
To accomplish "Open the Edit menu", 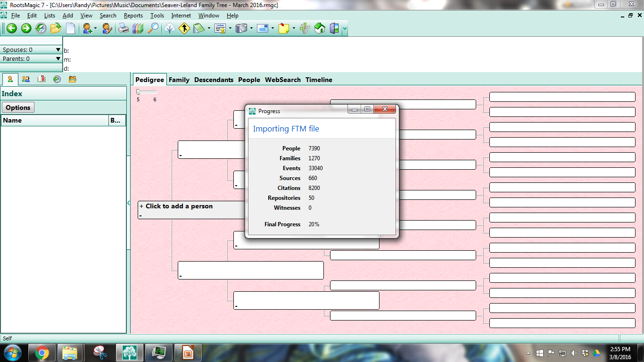I will pyautogui.click(x=32, y=16).
